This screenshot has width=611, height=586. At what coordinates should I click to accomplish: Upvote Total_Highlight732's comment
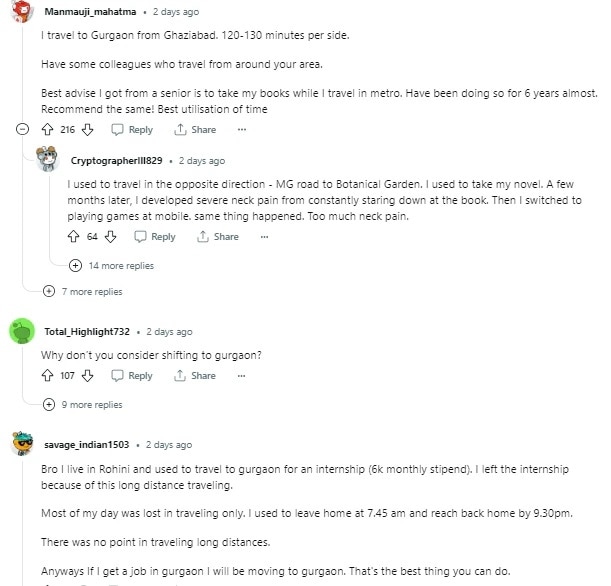pos(47,376)
